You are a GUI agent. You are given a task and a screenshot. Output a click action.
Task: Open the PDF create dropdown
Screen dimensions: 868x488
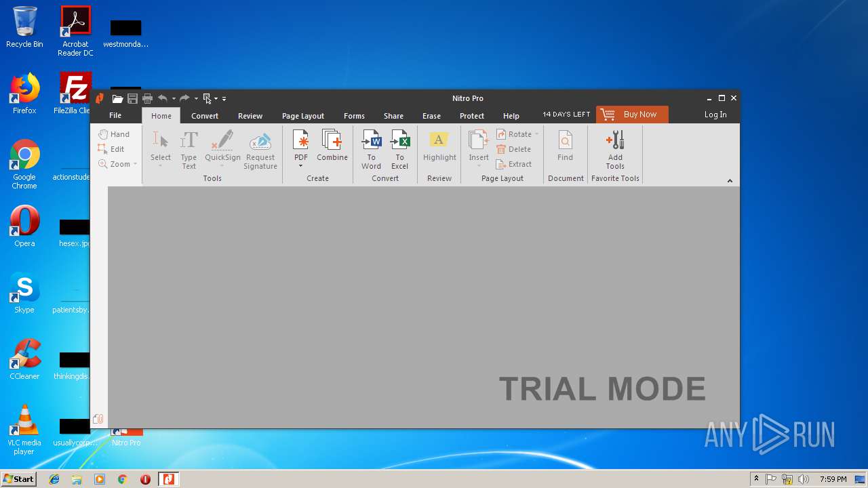(300, 166)
